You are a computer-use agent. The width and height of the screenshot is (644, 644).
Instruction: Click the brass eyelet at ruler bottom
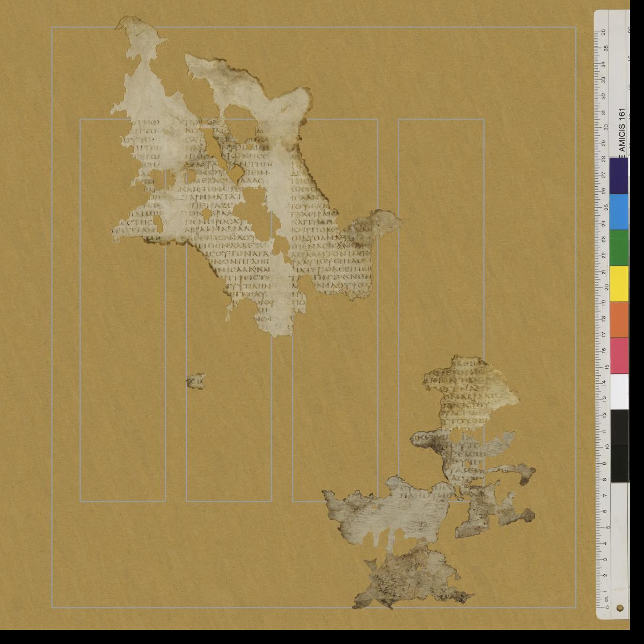(x=620, y=609)
